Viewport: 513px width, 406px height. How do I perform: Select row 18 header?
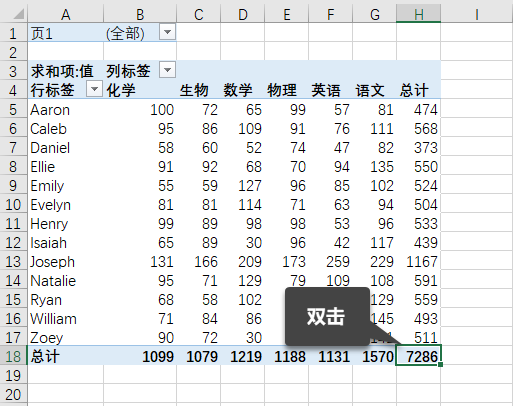click(x=13, y=356)
